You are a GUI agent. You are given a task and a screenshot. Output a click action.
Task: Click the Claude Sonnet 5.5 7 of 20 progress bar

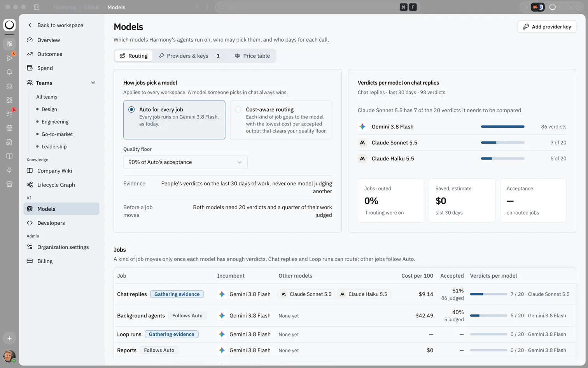coord(502,143)
